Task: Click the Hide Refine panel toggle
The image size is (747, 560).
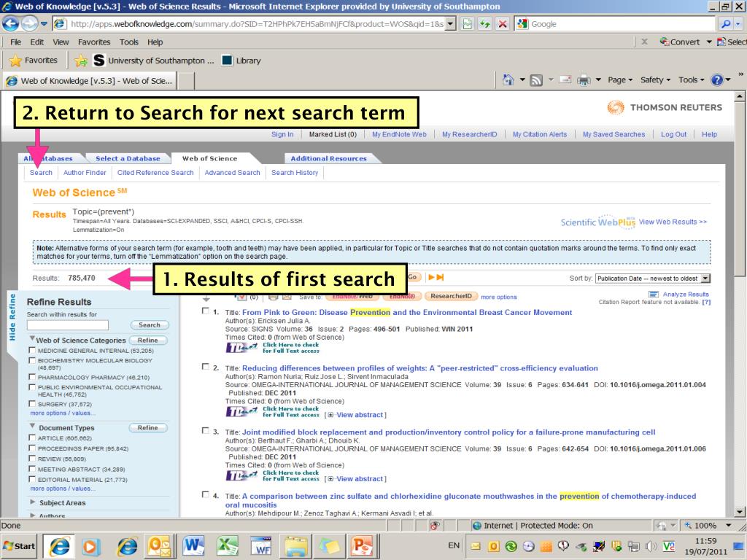Action: (13, 316)
